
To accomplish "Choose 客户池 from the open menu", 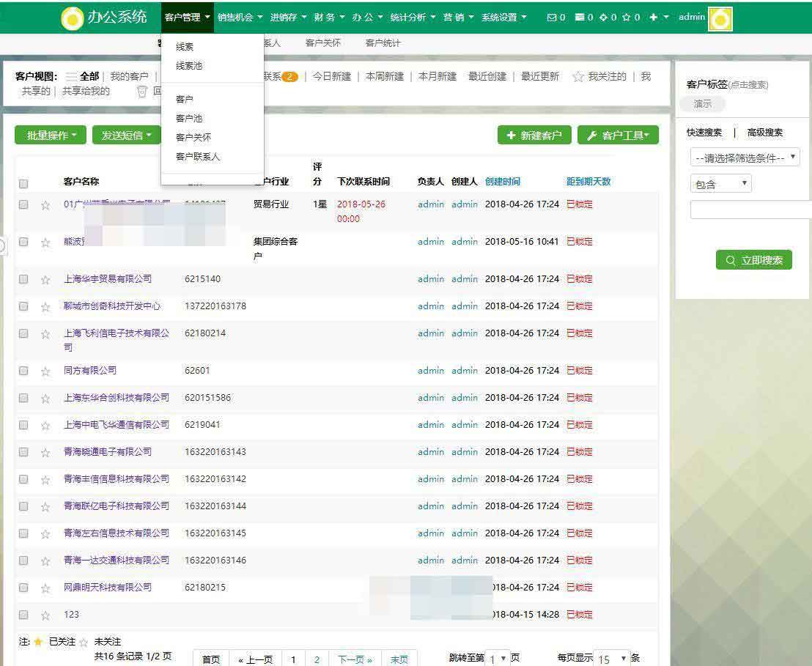I will click(189, 118).
